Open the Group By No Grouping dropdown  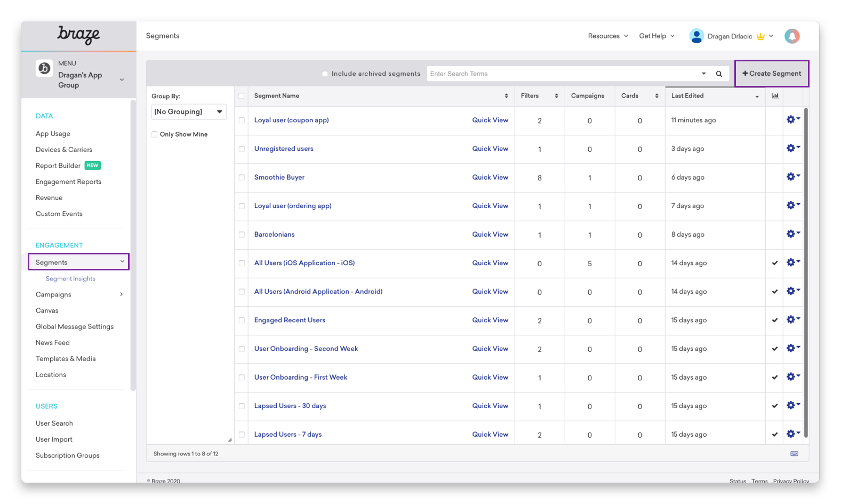pos(189,111)
